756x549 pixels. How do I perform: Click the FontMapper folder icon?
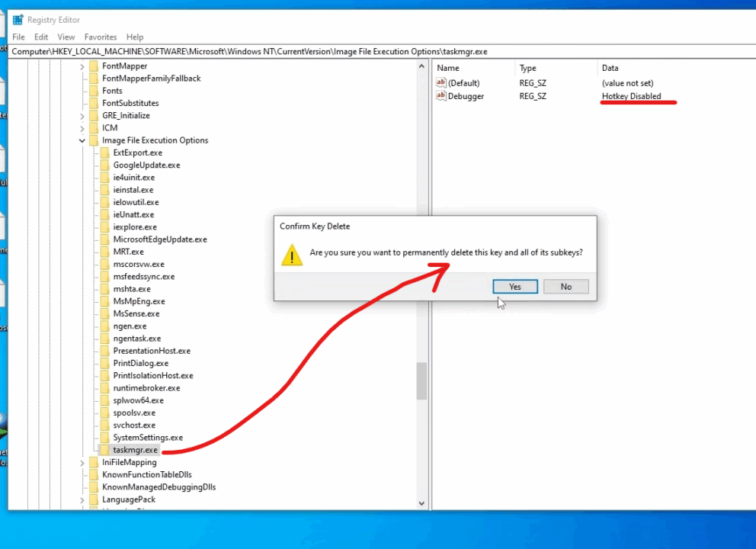coord(94,66)
